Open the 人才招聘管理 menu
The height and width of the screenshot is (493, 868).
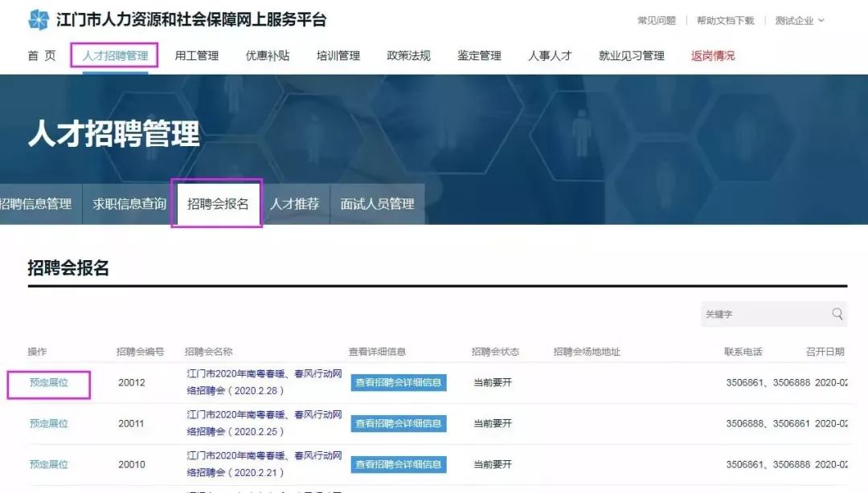115,55
